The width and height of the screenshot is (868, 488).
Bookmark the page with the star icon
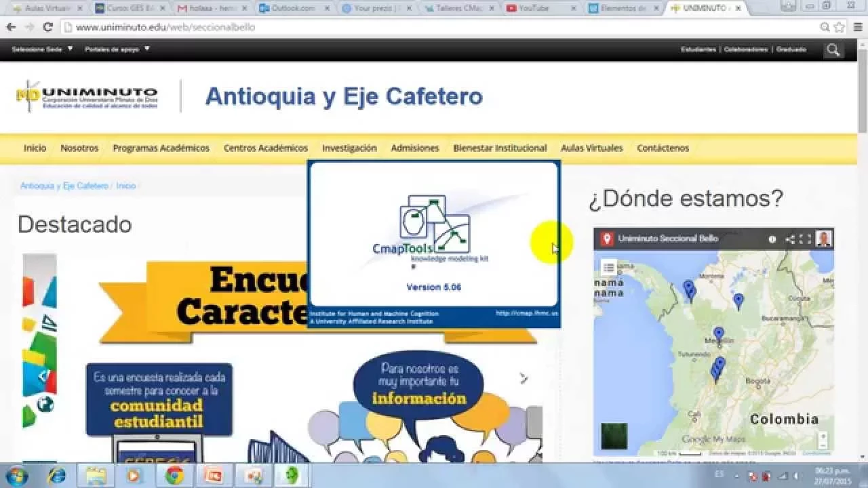pyautogui.click(x=839, y=27)
